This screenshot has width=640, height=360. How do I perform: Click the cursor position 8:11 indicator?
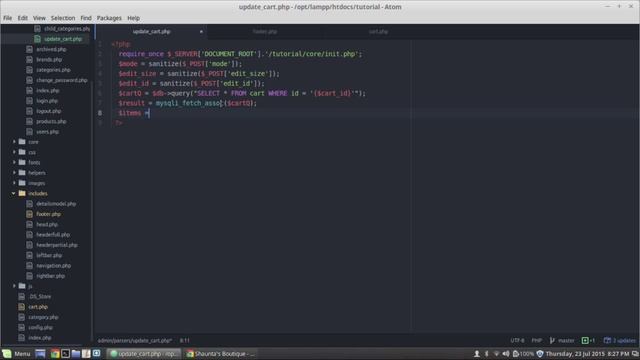185,340
